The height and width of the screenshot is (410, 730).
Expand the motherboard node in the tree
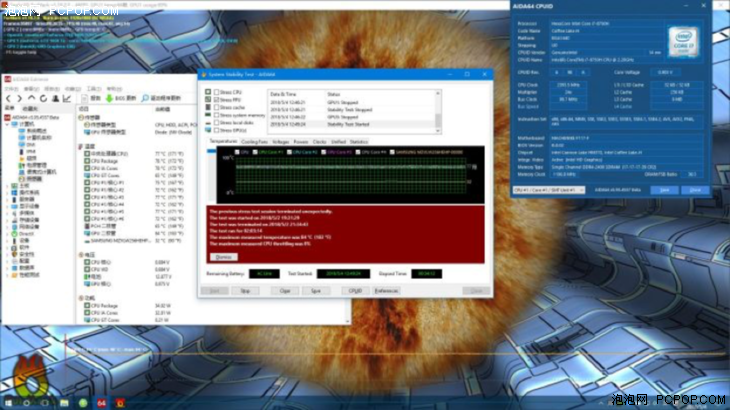5,186
